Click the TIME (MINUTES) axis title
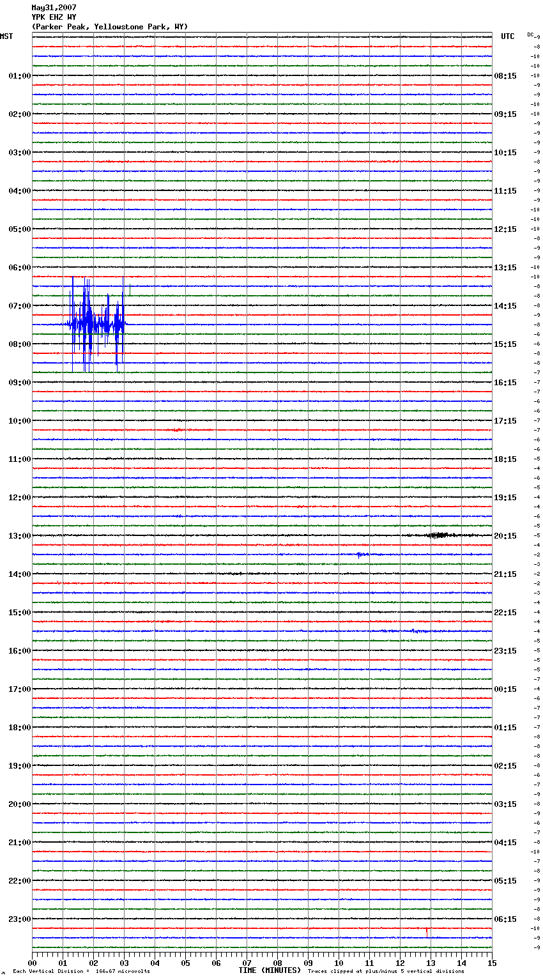Screen dimensions: 543x980 coord(270,970)
